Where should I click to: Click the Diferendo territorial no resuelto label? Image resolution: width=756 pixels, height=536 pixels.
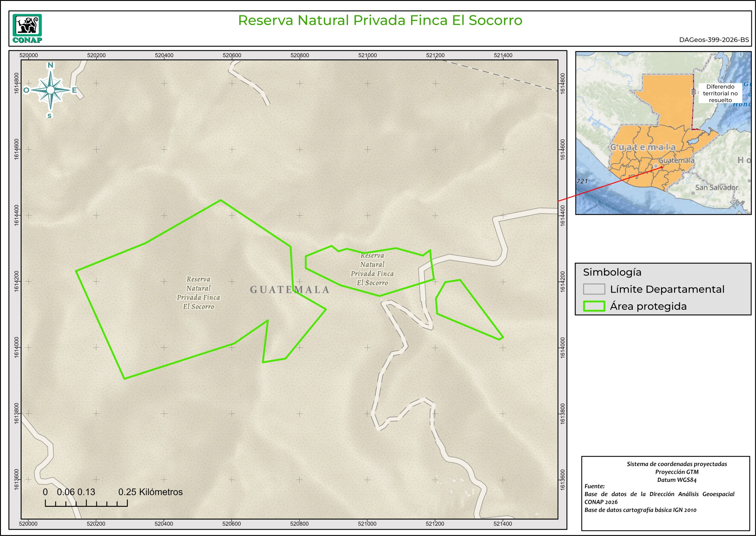[x=720, y=93]
